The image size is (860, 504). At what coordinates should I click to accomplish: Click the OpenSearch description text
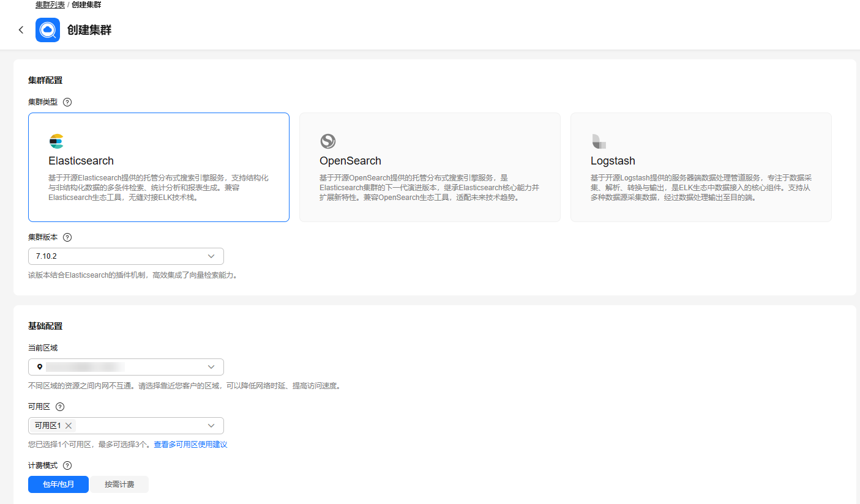click(430, 188)
